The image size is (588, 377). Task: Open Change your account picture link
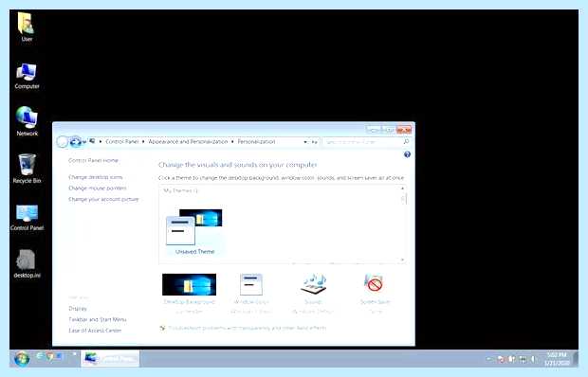pos(103,199)
